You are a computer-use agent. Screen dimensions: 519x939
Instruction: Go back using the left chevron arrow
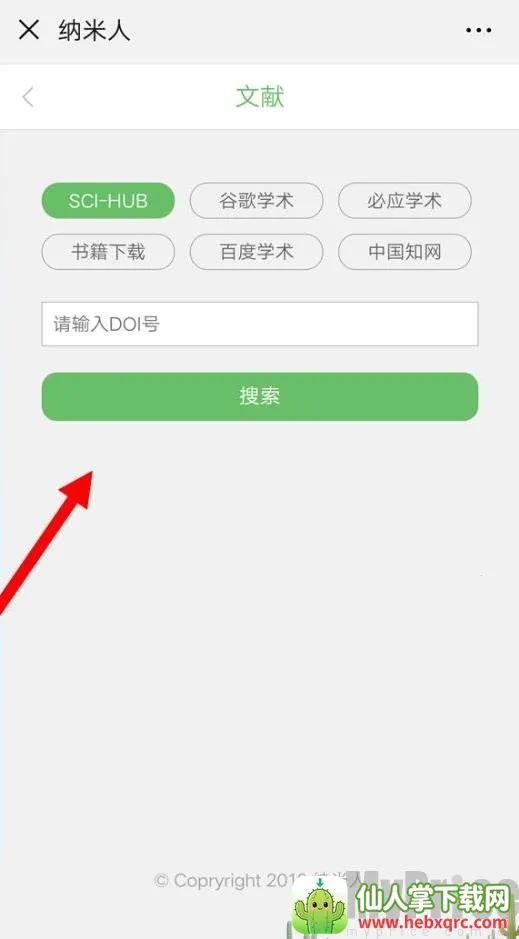(28, 97)
